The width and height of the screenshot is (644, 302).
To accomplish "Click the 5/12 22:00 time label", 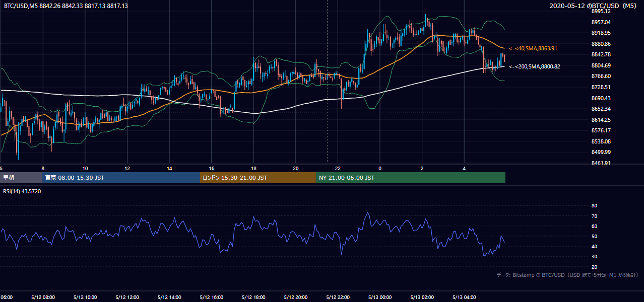I will tap(338, 297).
